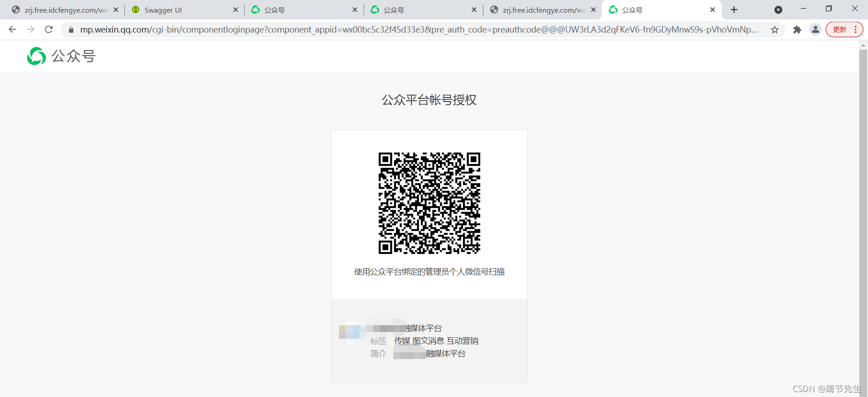Image resolution: width=868 pixels, height=397 pixels.
Task: Click the 简介 description ending 融媒体平台
Action: pos(429,354)
